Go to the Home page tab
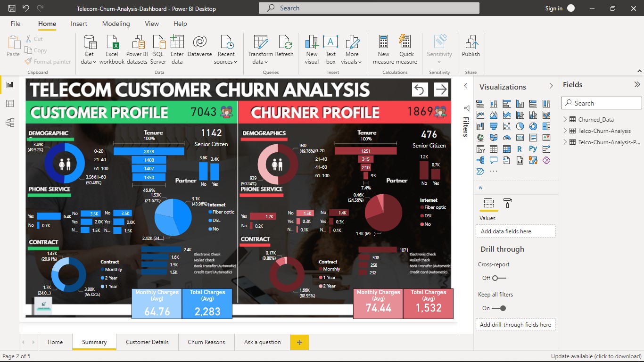The width and height of the screenshot is (644, 362). click(55, 342)
